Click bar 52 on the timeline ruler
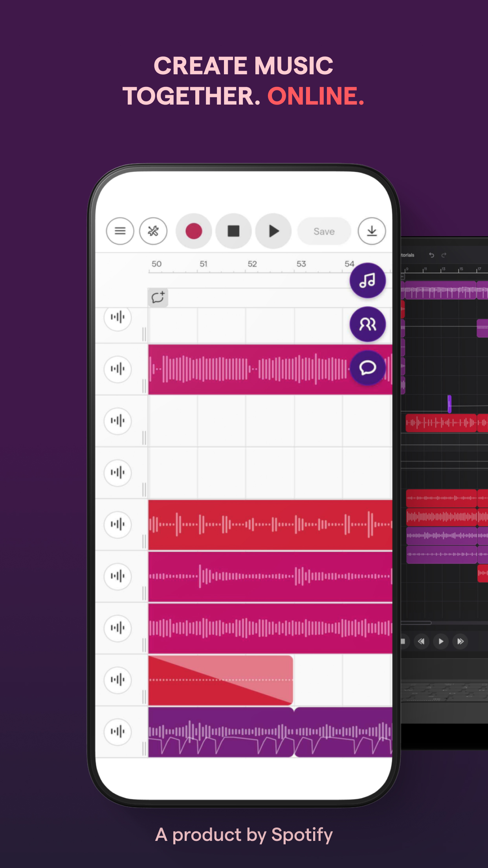 pos(252,265)
